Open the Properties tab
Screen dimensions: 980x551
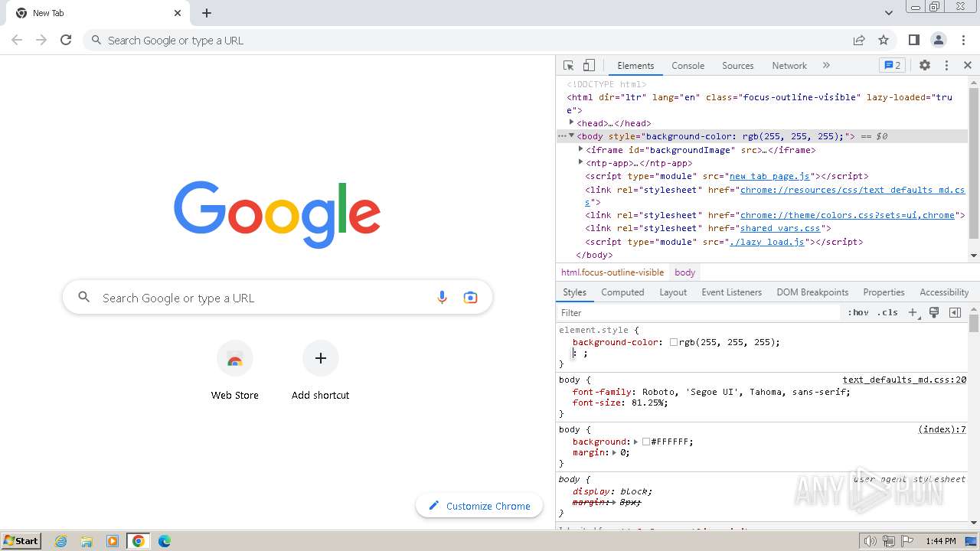pyautogui.click(x=884, y=292)
